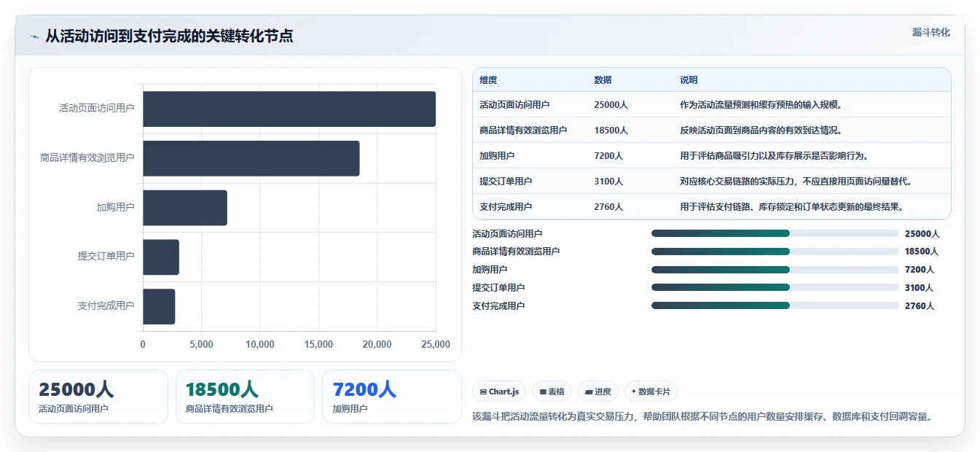Click the chart y-axis label 支付完成用户
Image resolution: width=980 pixels, height=452 pixels.
(106, 306)
